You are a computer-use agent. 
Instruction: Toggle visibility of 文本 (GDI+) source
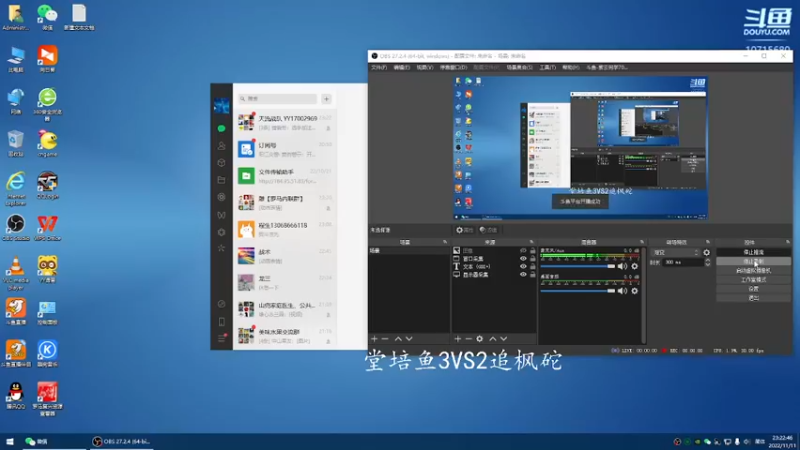[x=523, y=266]
